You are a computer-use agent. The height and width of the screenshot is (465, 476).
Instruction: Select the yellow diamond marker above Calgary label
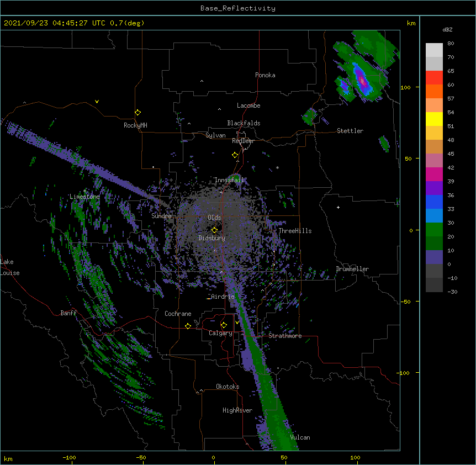coord(224,325)
